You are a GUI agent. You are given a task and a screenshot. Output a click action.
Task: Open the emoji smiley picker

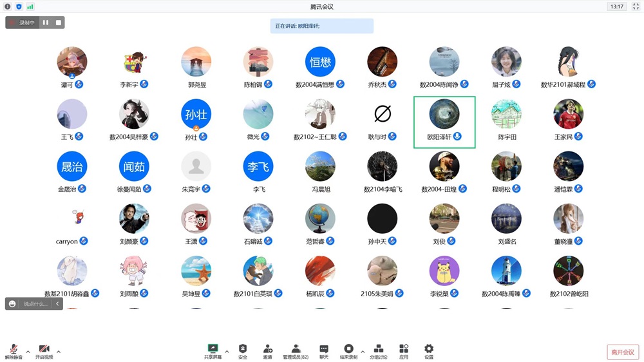click(12, 304)
